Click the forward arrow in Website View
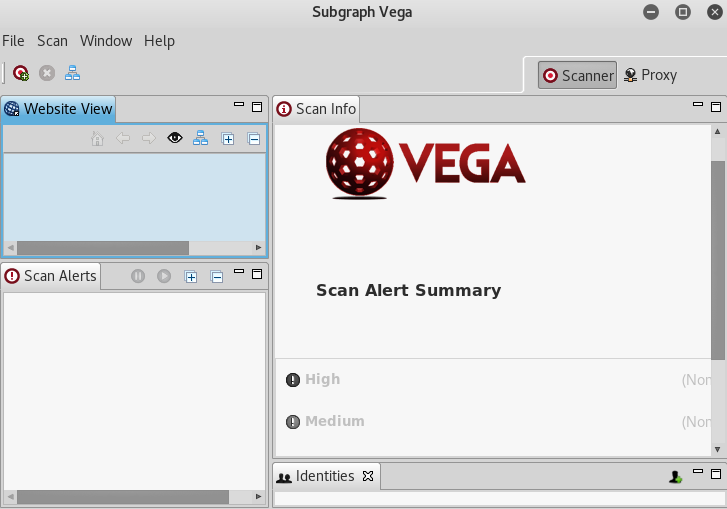 pyautogui.click(x=148, y=139)
